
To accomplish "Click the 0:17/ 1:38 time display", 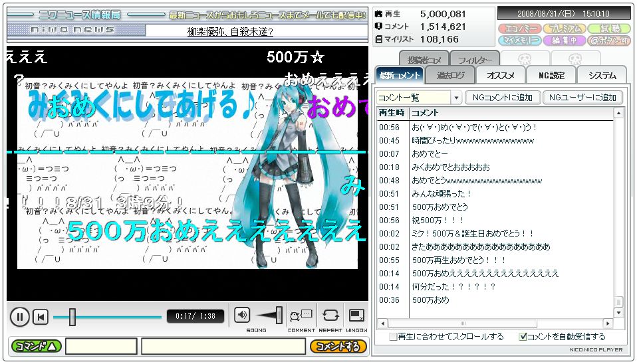I will (x=195, y=316).
